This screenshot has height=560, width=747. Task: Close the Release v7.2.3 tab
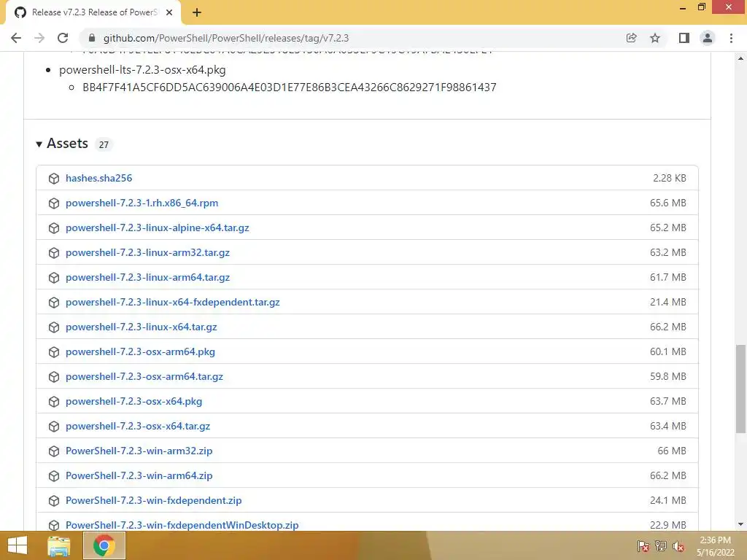[x=169, y=12]
